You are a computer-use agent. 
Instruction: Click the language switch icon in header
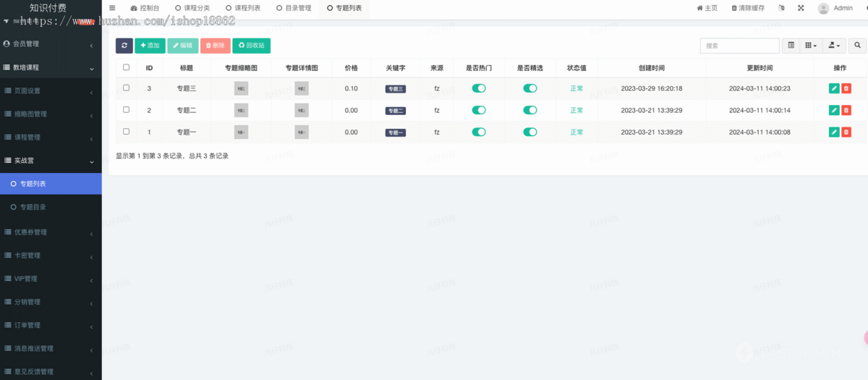[x=781, y=8]
